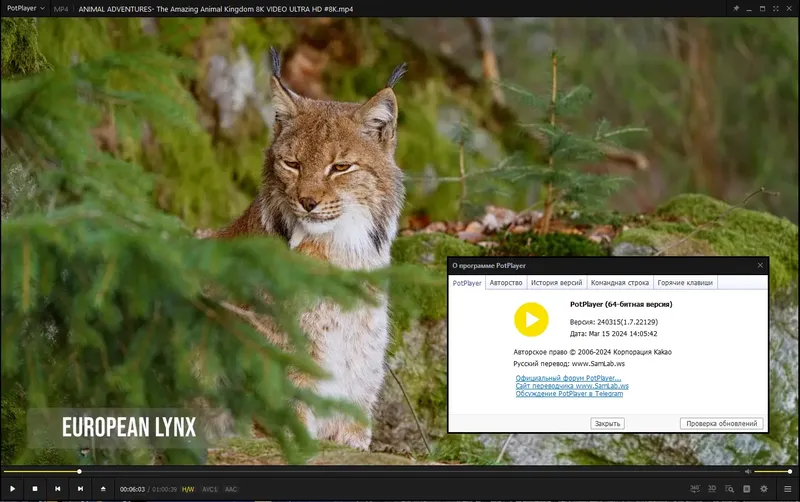Image resolution: width=800 pixels, height=502 pixels.
Task: Skip to the next file
Action: coord(80,489)
